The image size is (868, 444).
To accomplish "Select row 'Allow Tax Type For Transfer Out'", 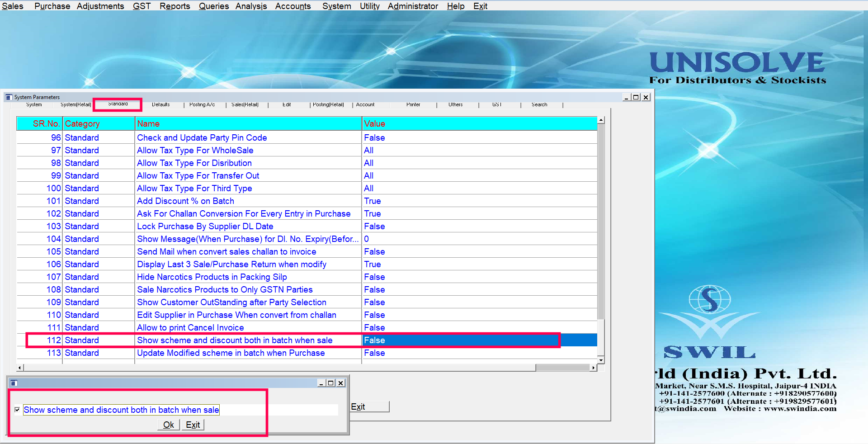I will 307,175.
